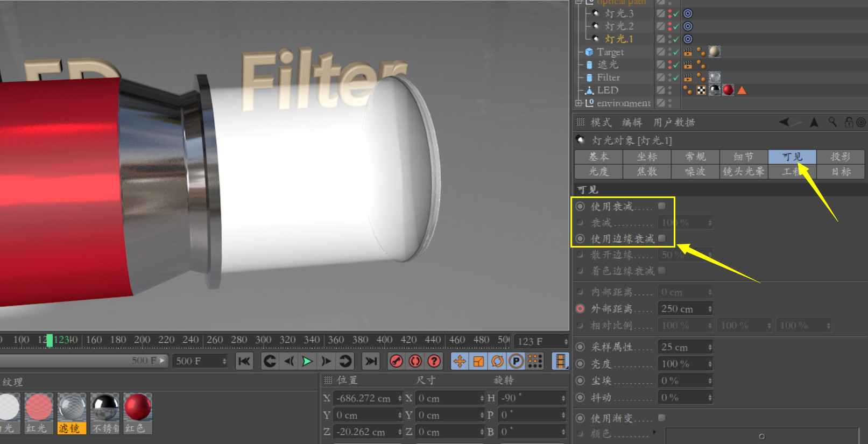Click the target tag on 灯光.3
Image resolution: width=868 pixels, height=444 pixels.
coord(688,13)
